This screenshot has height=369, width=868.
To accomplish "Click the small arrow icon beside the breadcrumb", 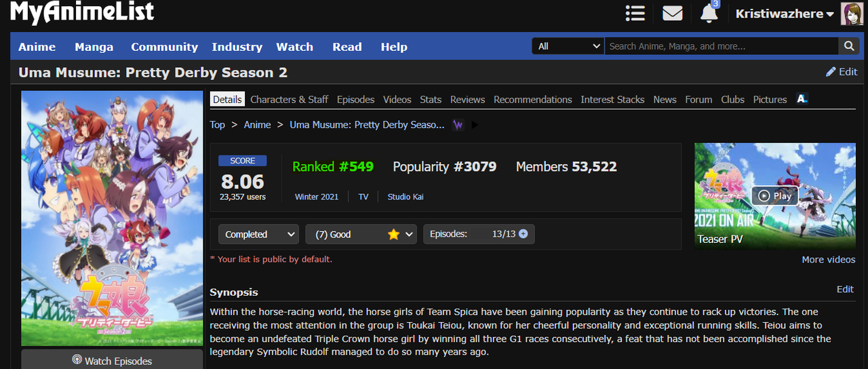I will 475,125.
